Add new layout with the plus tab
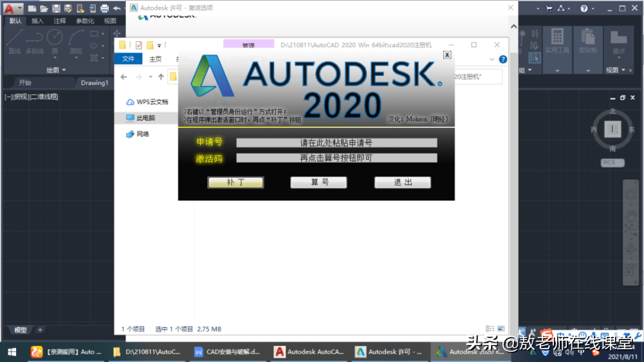The width and height of the screenshot is (644, 362). [x=40, y=330]
